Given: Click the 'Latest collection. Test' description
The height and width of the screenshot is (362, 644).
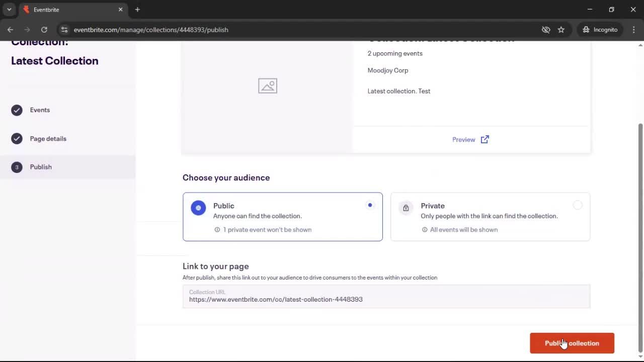Looking at the screenshot, I should [399, 91].
